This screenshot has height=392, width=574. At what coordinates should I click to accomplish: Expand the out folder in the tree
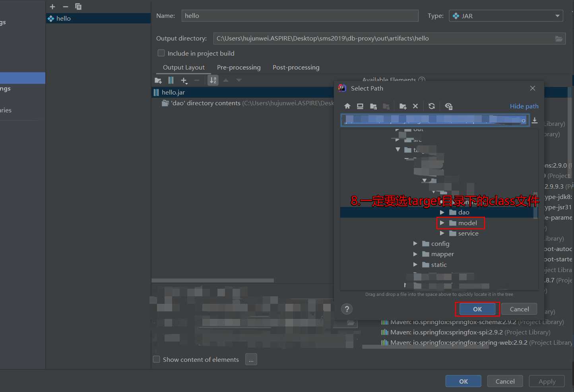point(397,129)
